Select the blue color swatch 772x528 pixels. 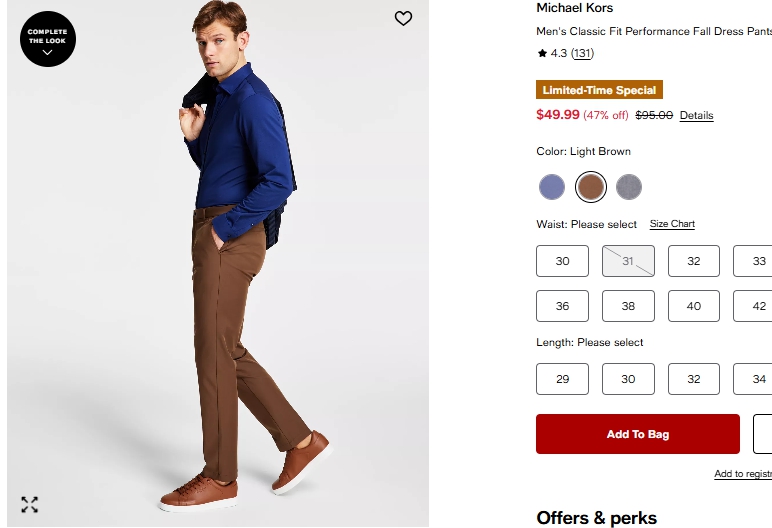[552, 187]
